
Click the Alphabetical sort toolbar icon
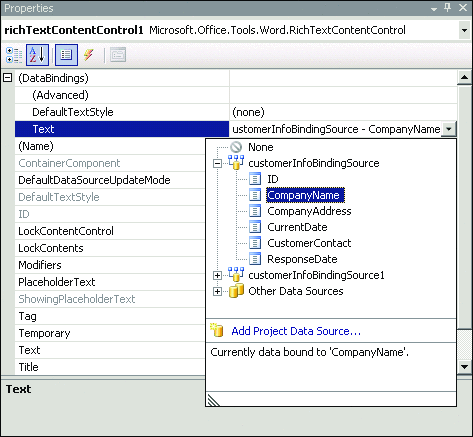point(37,55)
